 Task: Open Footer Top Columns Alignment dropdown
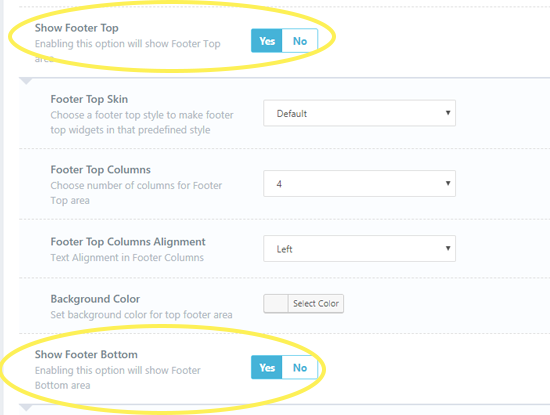click(360, 249)
